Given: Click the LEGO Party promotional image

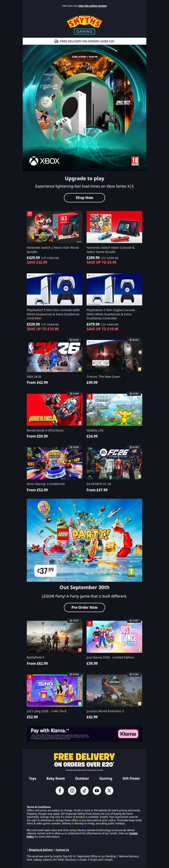Looking at the screenshot, I should (x=84, y=540).
